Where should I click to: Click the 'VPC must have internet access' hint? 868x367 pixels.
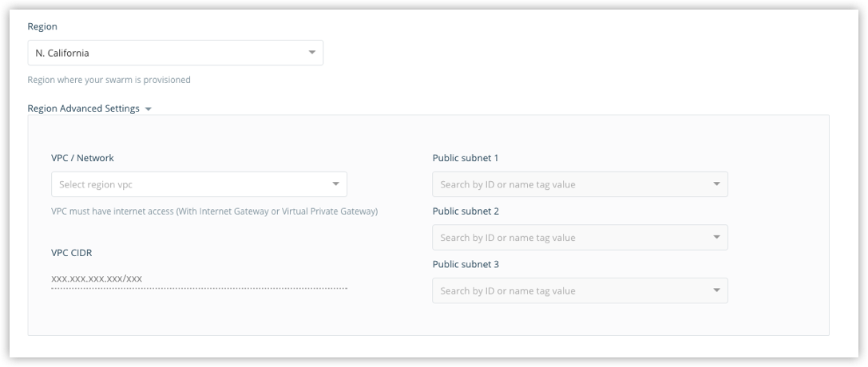(214, 211)
